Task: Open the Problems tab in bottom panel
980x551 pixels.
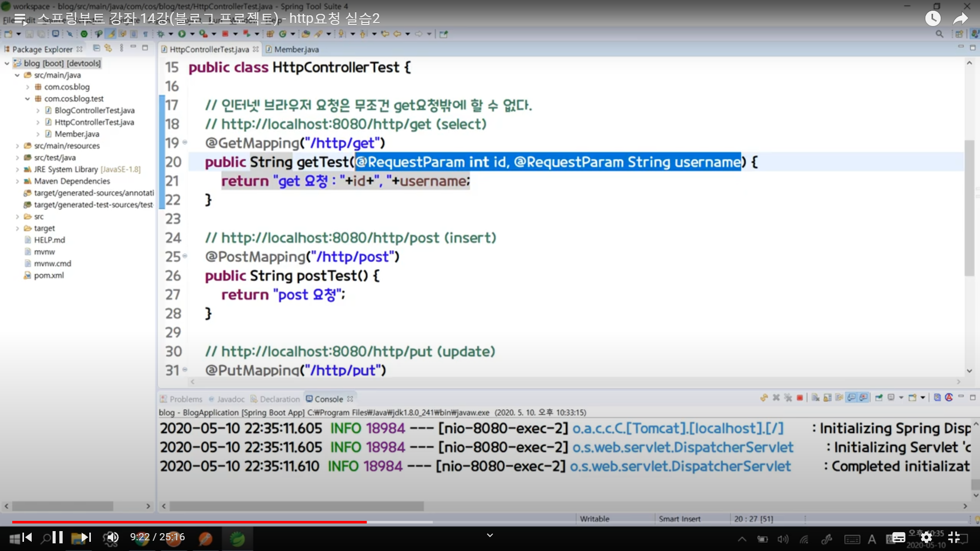Action: 185,399
